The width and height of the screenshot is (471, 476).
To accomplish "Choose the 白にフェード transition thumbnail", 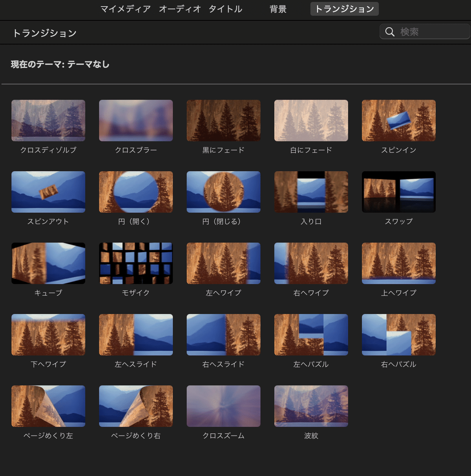I will pos(311,120).
